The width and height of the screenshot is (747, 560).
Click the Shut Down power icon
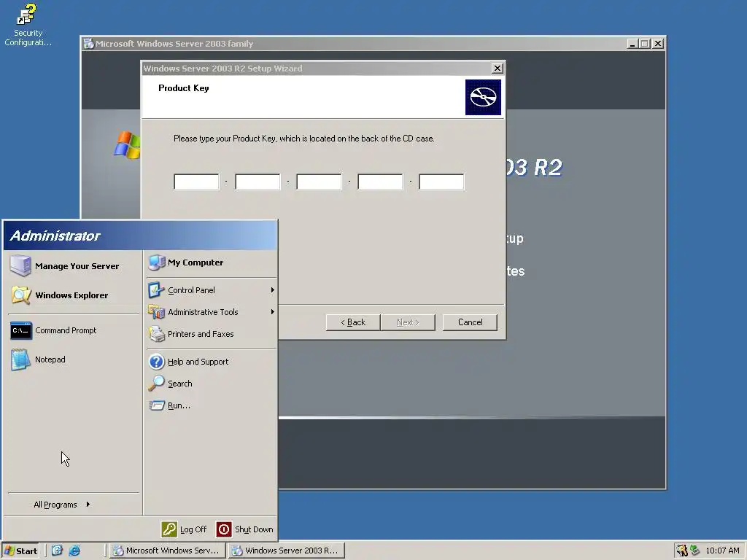(224, 529)
